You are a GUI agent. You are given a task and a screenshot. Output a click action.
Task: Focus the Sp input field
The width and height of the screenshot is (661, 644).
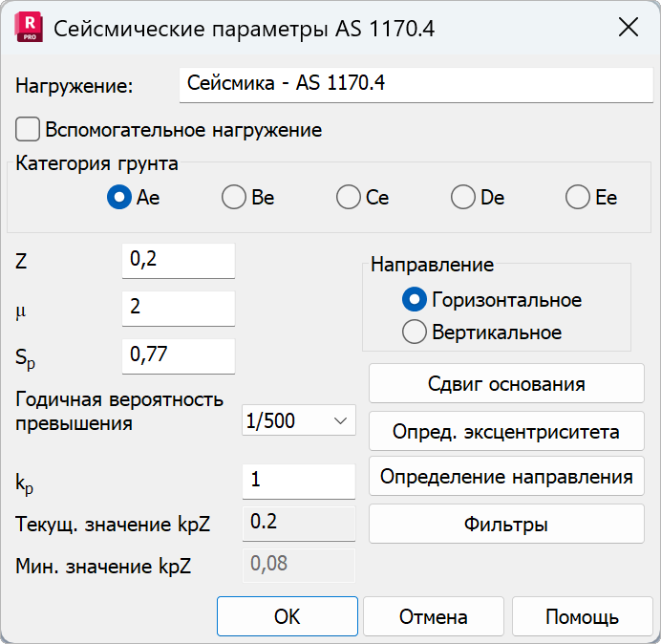click(179, 355)
